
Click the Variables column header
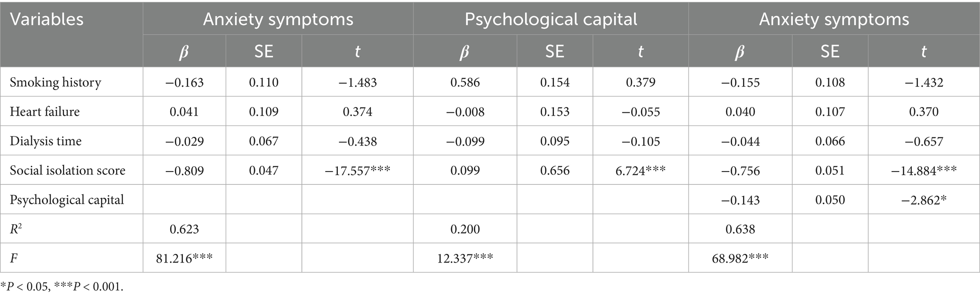tap(47, 19)
